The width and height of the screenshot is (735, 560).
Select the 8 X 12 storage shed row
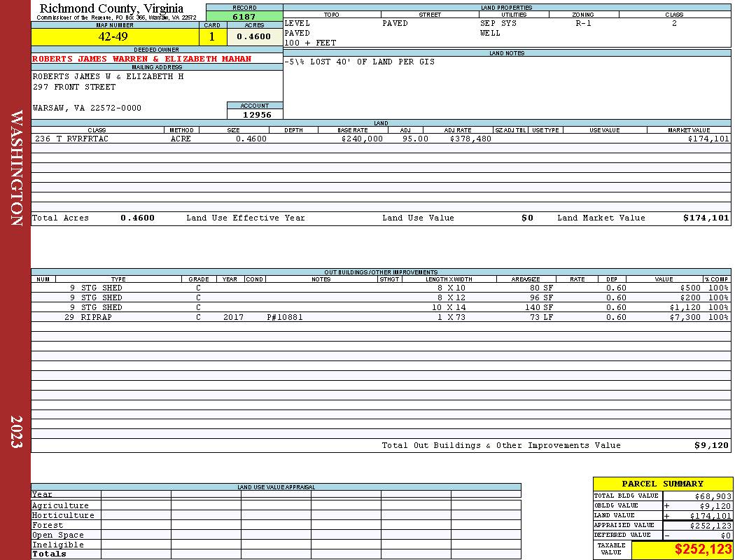381,298
